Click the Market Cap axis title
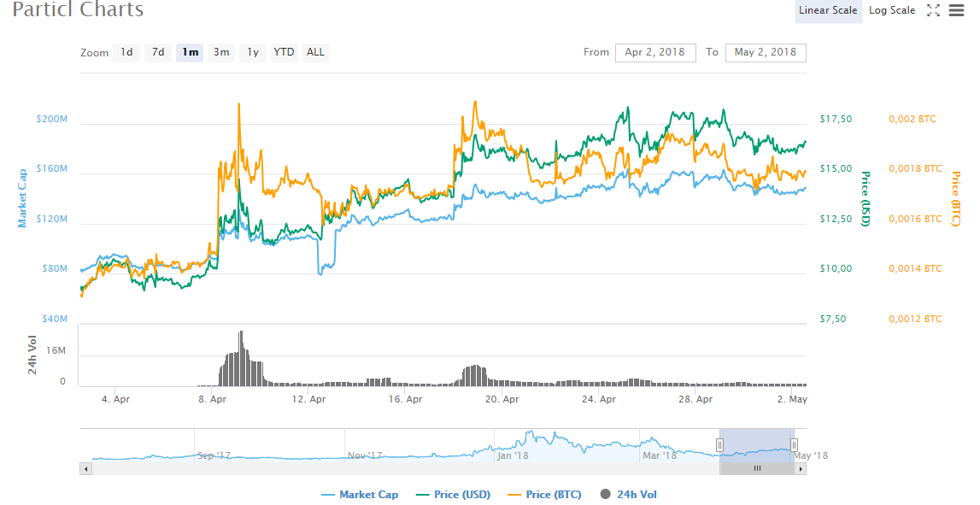 22,197
